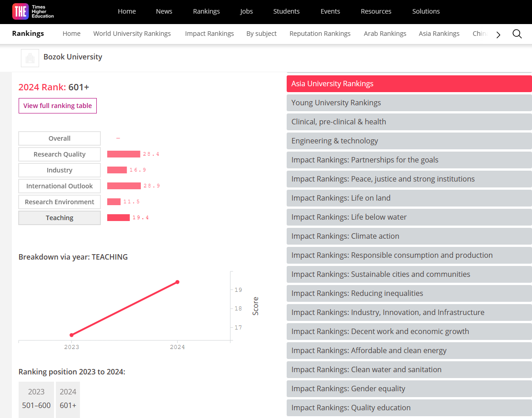Image resolution: width=532 pixels, height=418 pixels.
Task: Open Impact Rankings: Climate action
Action: tap(409, 236)
